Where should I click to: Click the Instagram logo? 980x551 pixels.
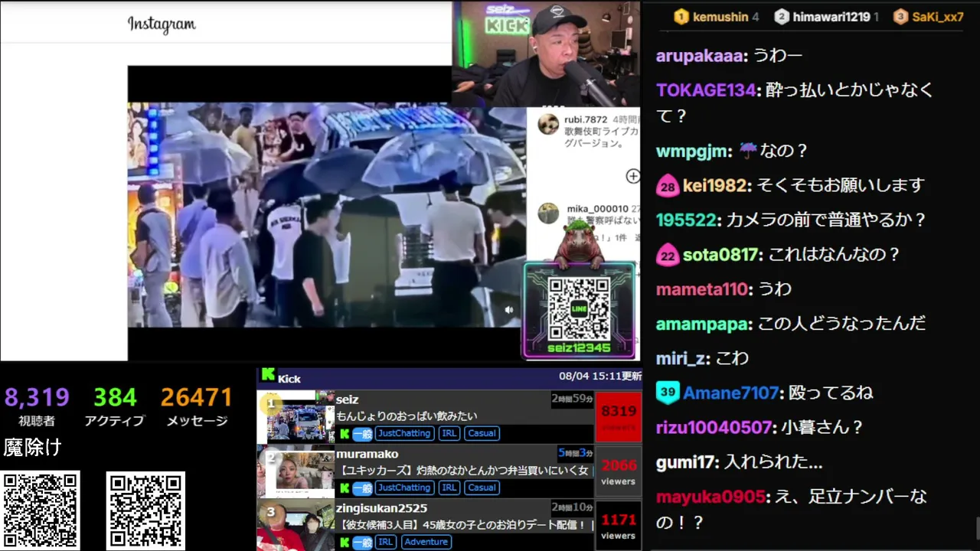coord(162,24)
